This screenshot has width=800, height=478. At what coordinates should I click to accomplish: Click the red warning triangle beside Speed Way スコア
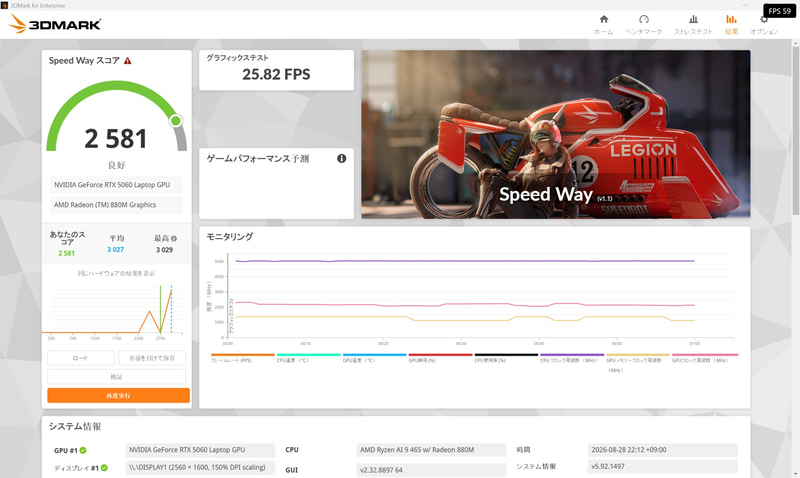128,61
